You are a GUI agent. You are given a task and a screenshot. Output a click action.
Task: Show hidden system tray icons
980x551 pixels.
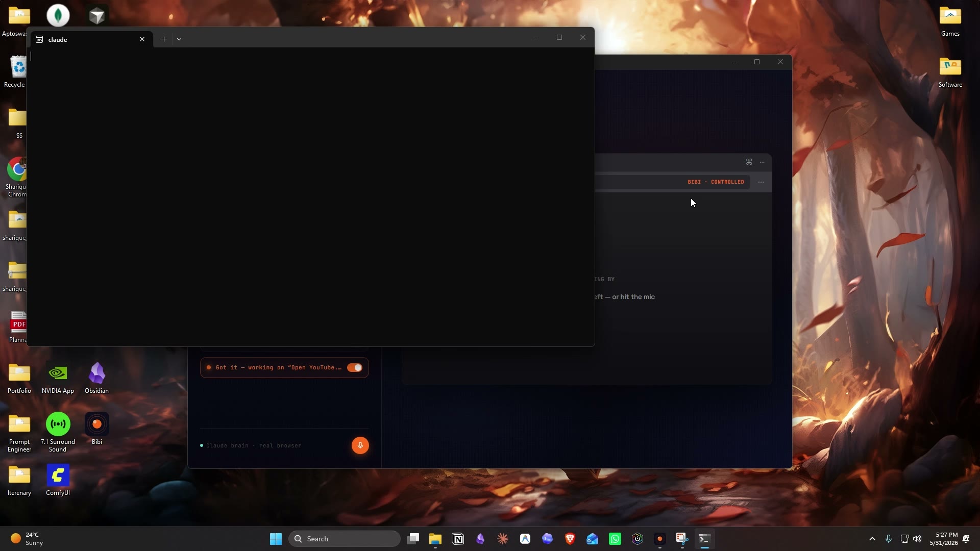pyautogui.click(x=872, y=539)
